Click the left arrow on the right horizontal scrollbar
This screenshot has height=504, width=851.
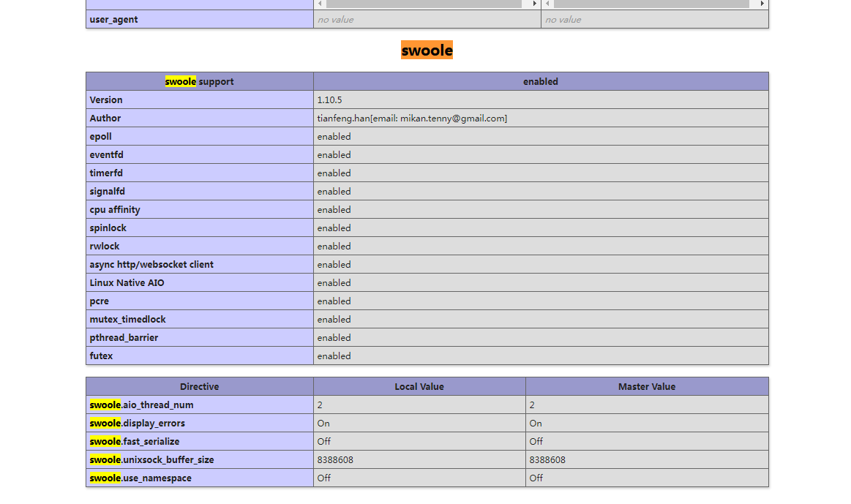coord(547,4)
